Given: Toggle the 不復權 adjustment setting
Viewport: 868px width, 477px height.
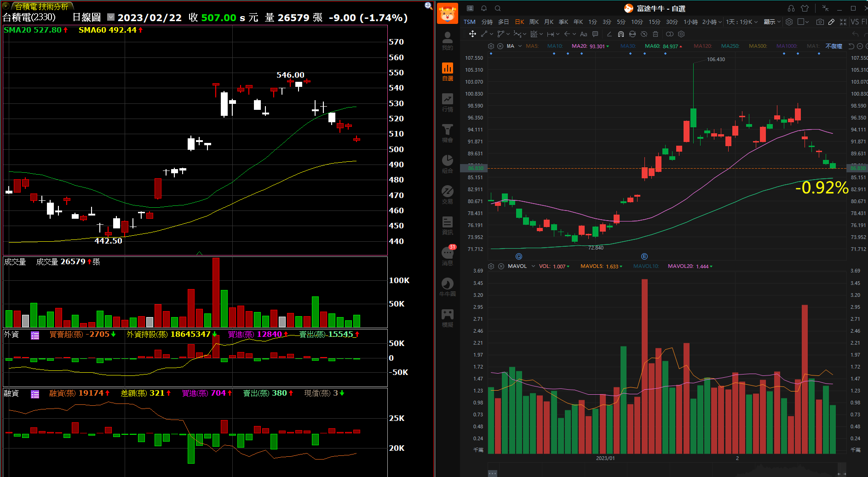Looking at the screenshot, I should click(834, 46).
